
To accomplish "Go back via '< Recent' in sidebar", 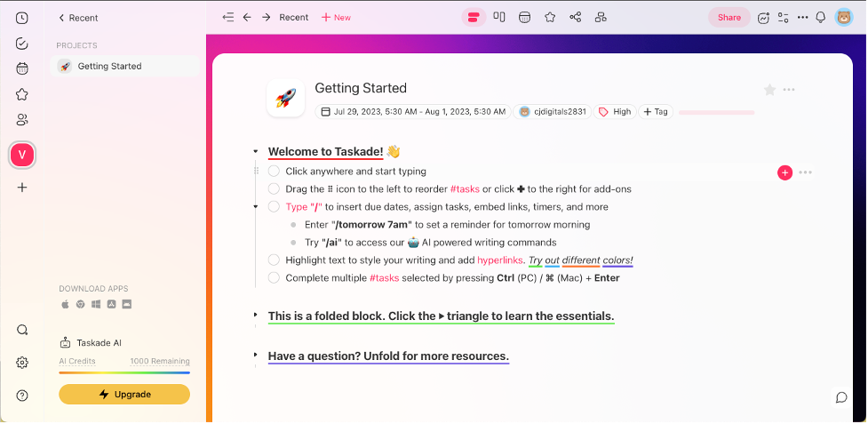I will click(x=78, y=18).
